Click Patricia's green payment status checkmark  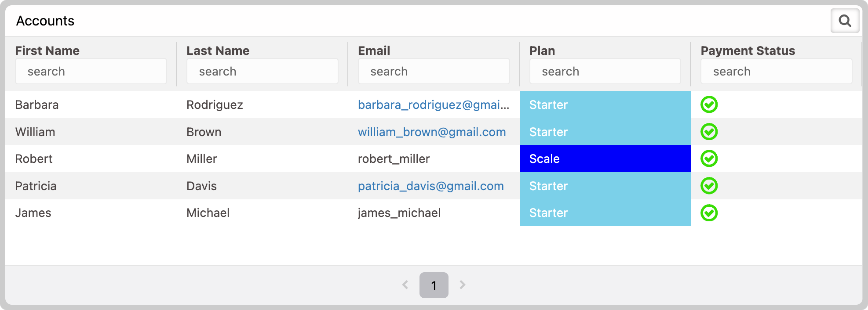click(x=709, y=186)
